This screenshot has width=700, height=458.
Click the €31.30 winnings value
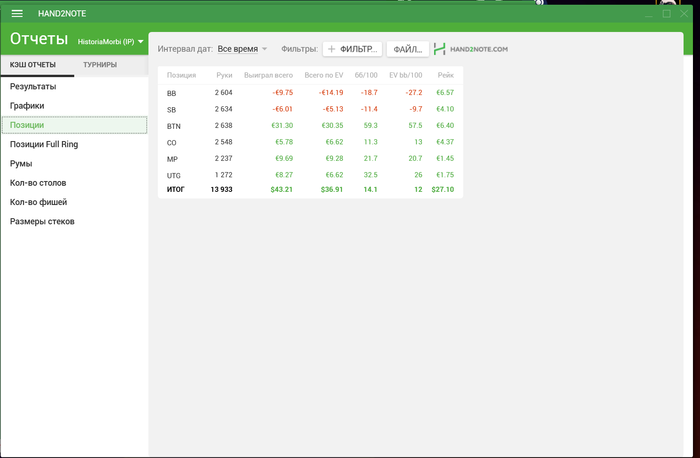282,125
